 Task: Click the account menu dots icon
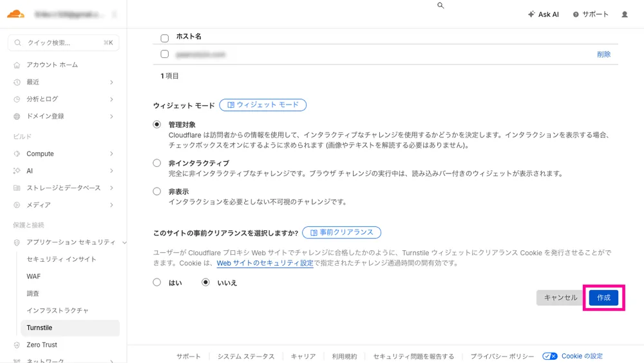114,14
